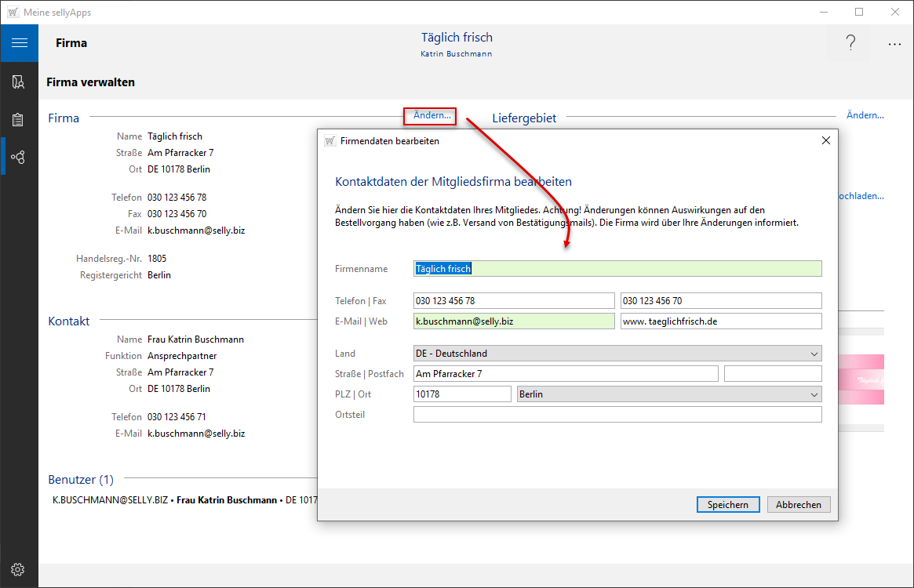This screenshot has height=588, width=914.
Task: Open the clipboard list sidebar icon
Action: coord(19,120)
